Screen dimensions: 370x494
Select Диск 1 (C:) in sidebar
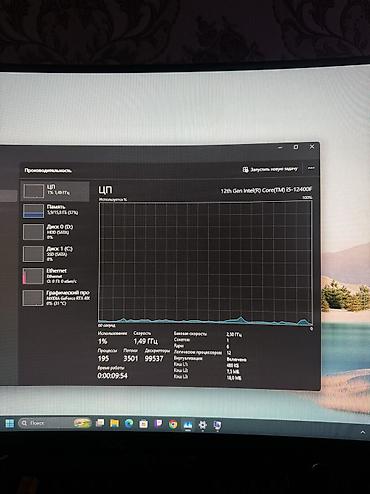click(55, 254)
